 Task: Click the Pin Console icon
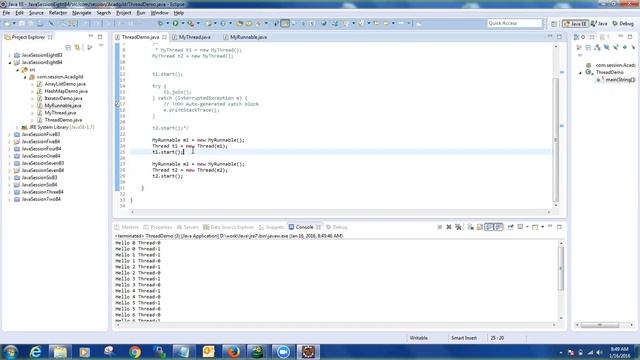pos(510,227)
